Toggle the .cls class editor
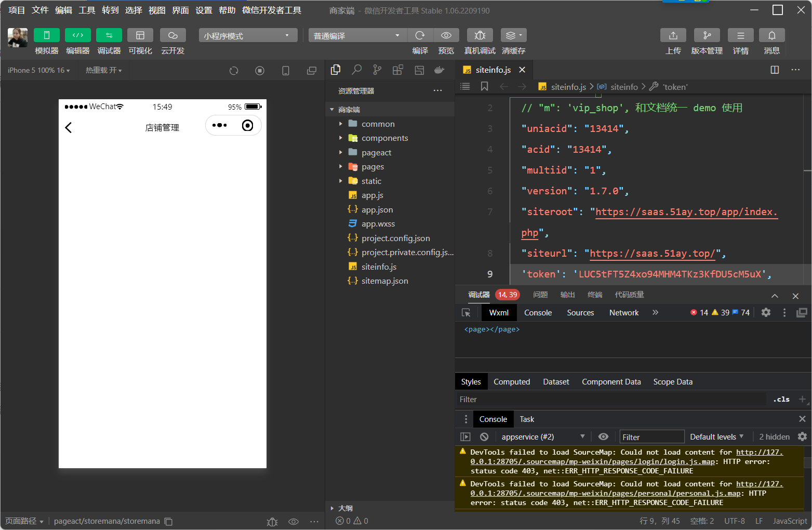The height and width of the screenshot is (530, 812). coord(781,399)
